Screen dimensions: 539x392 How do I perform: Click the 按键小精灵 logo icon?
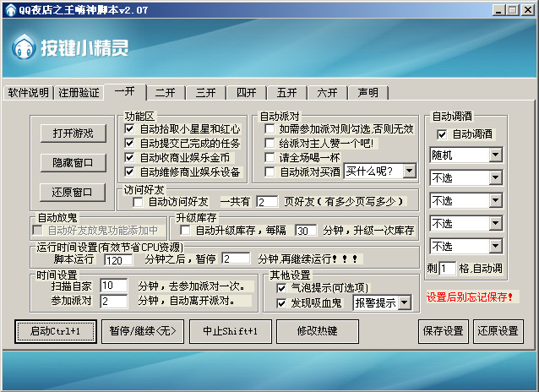click(x=24, y=46)
